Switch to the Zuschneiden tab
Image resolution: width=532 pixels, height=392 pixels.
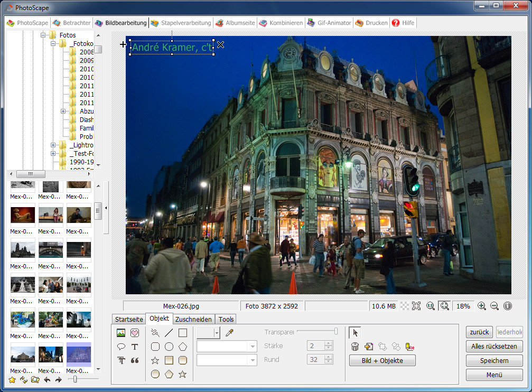(x=193, y=320)
